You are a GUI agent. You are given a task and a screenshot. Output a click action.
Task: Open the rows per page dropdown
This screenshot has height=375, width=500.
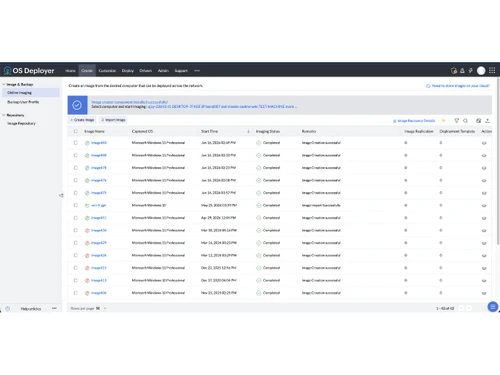[101, 308]
